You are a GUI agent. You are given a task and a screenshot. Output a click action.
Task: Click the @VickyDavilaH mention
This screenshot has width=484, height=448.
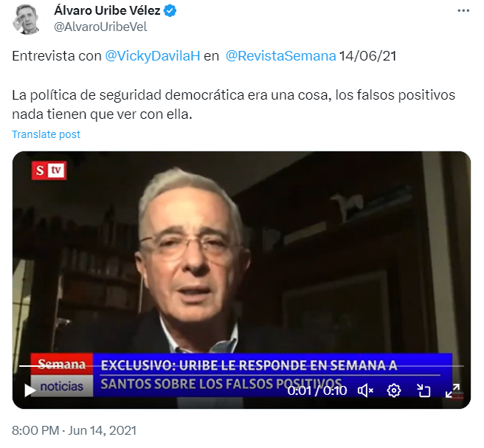153,56
